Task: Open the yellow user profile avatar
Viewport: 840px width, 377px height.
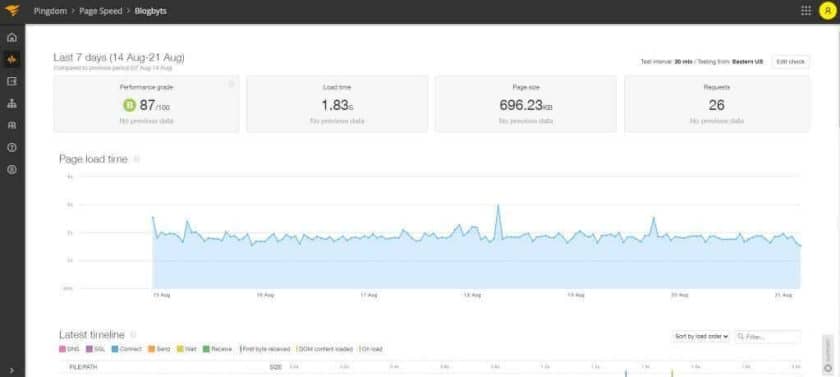Action: [x=828, y=11]
